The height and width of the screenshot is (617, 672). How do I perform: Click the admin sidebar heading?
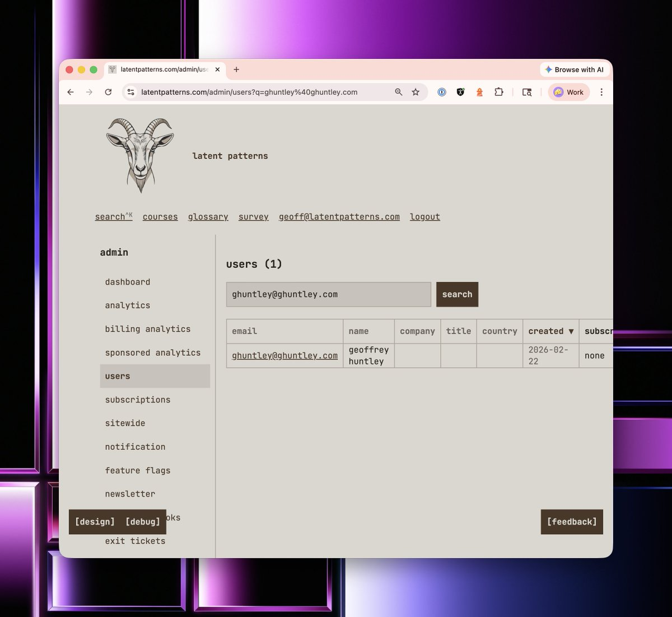tap(114, 252)
